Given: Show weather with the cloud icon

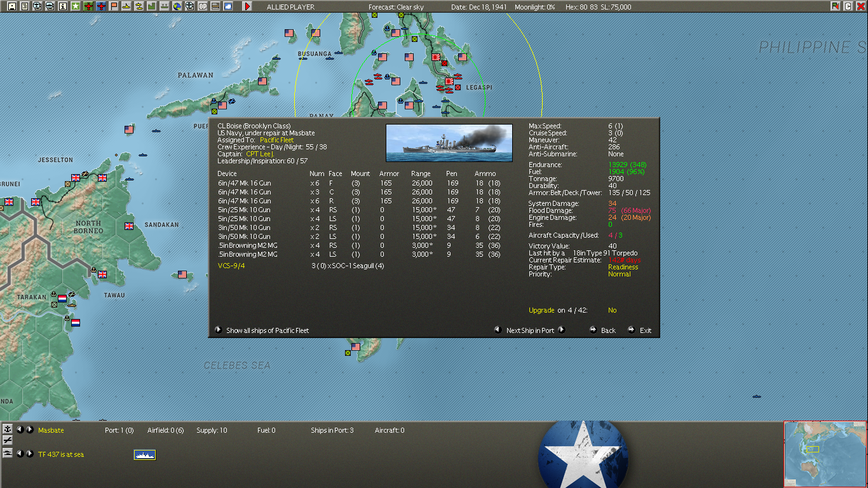Looking at the screenshot, I should click(228, 6).
